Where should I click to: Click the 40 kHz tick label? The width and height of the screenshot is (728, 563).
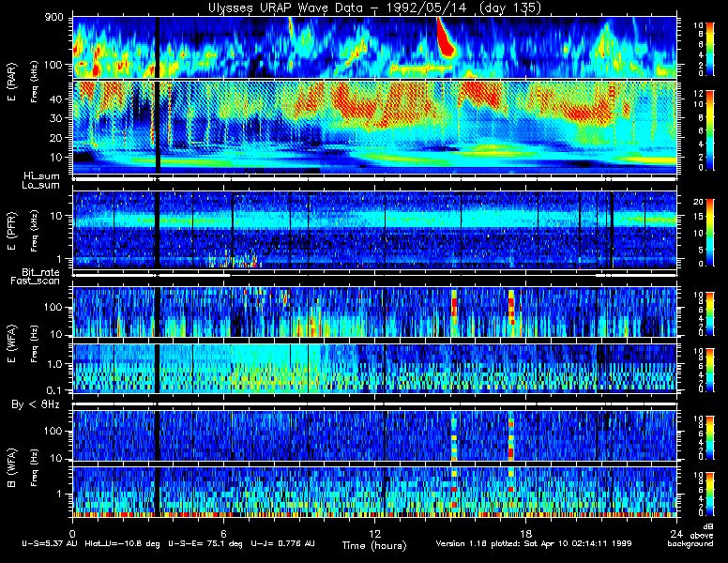click(56, 99)
